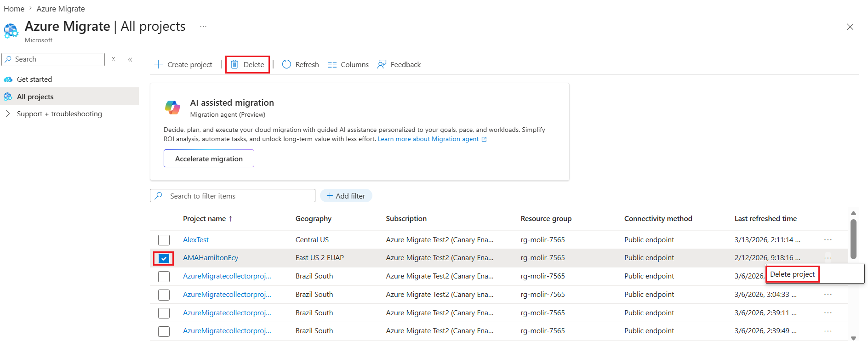868x341 pixels.
Task: Sort by Subscription column header
Action: [x=406, y=219]
